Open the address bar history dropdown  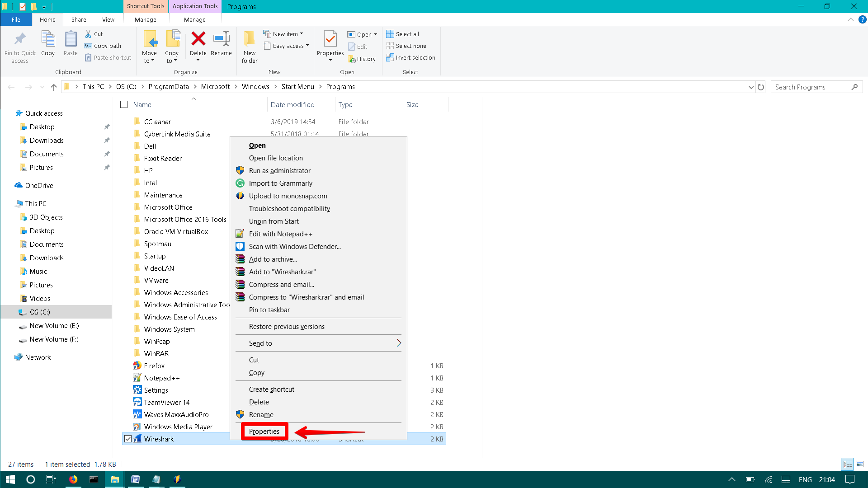pyautogui.click(x=751, y=87)
